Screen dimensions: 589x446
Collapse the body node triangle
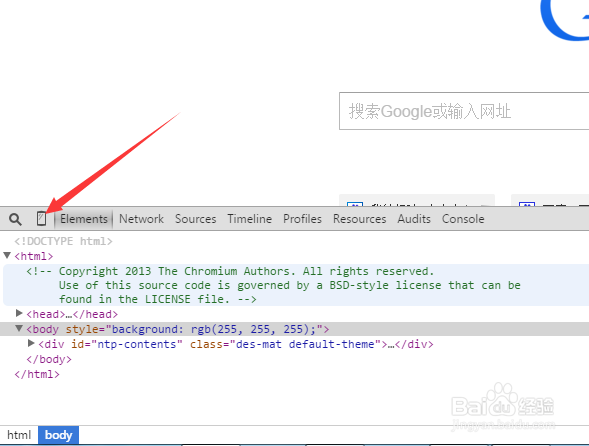[x=19, y=328]
